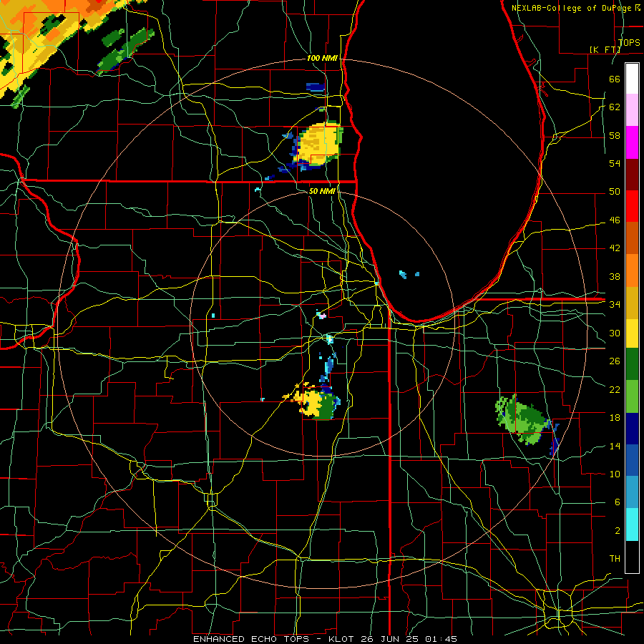The width and height of the screenshot is (644, 644).
Task: Click the "ENHANCED ECHO TOPS - KLOT" caption
Action: coord(273,639)
